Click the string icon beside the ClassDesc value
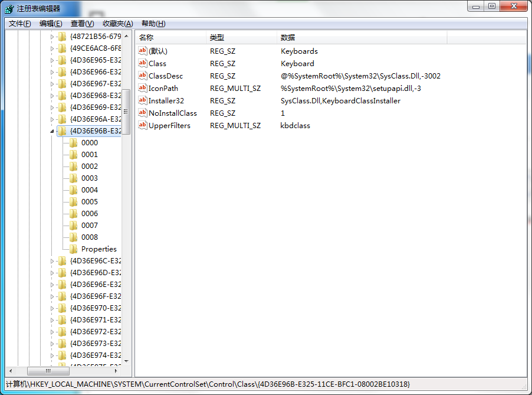This screenshot has height=395, width=532. coord(142,76)
